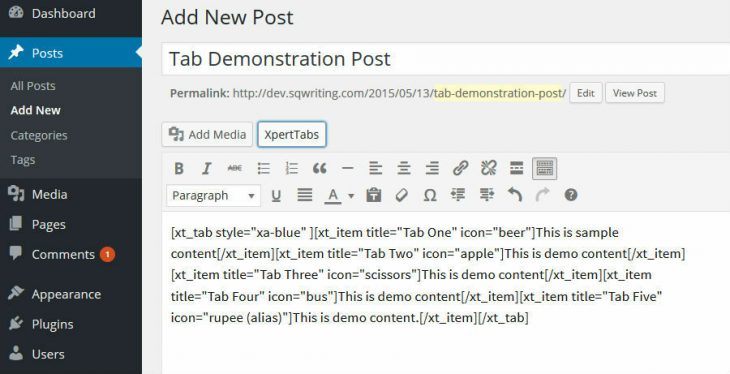
Task: Click the Pages sidebar icon
Action: click(x=16, y=224)
